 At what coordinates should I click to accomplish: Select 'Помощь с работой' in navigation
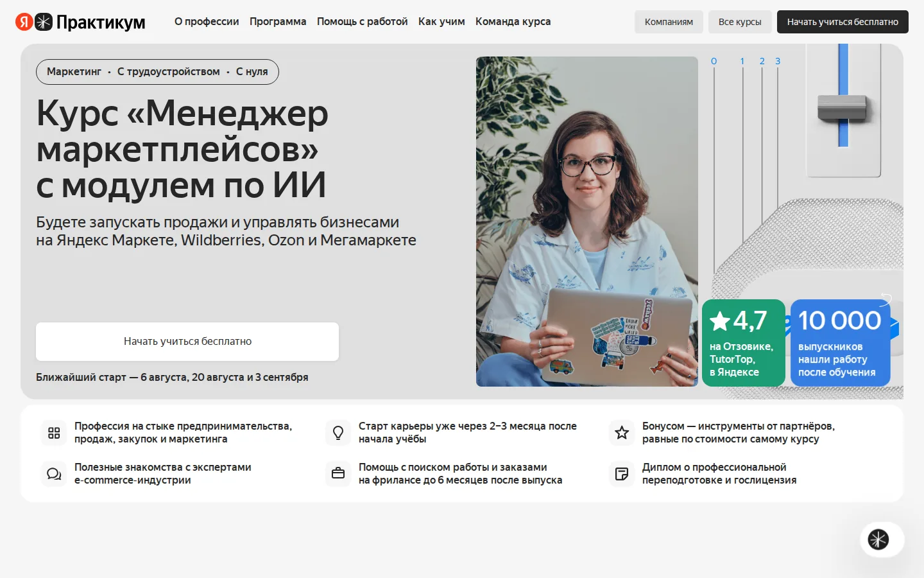coord(363,21)
